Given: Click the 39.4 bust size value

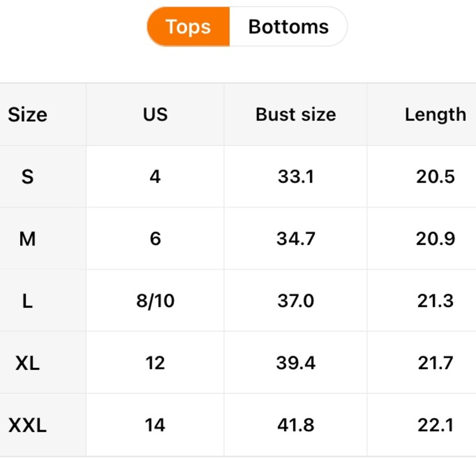Looking at the screenshot, I should 296,363.
